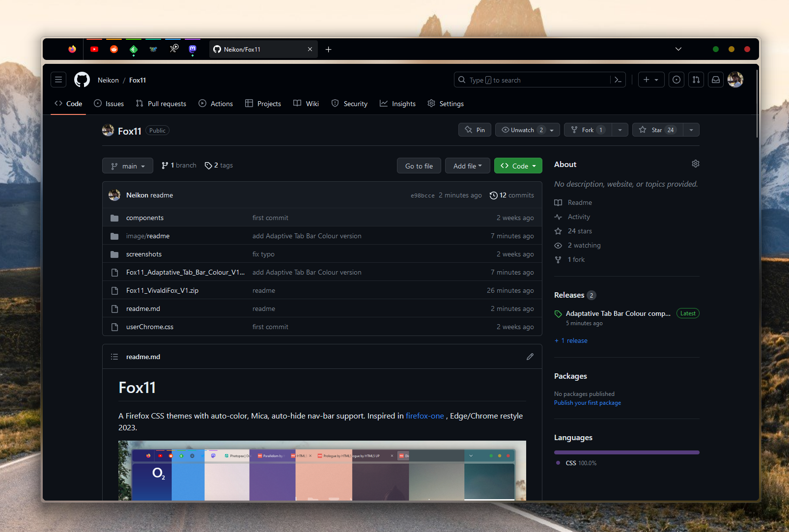The width and height of the screenshot is (789, 532).
Task: View the 2 tags link
Action: (x=219, y=166)
